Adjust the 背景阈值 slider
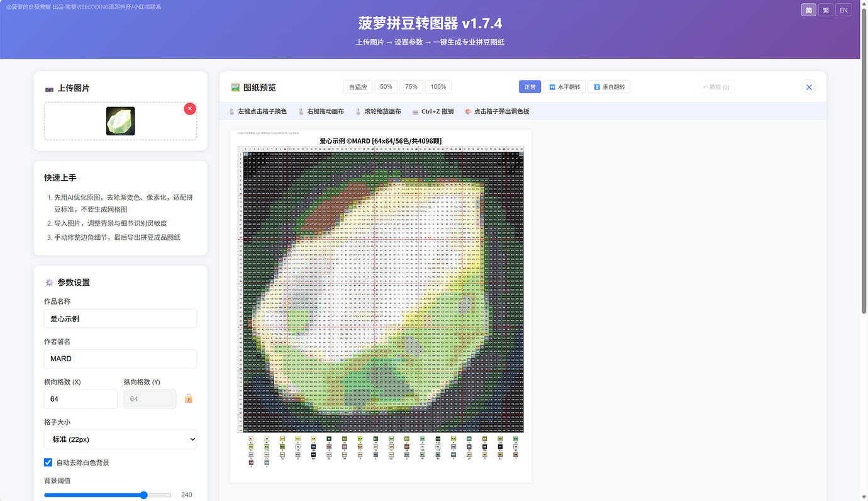868x501 pixels. (x=108, y=495)
